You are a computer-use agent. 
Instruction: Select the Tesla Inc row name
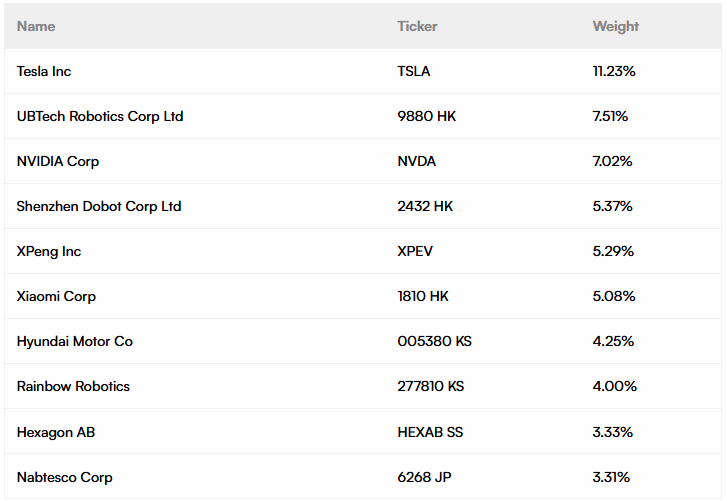pos(44,71)
